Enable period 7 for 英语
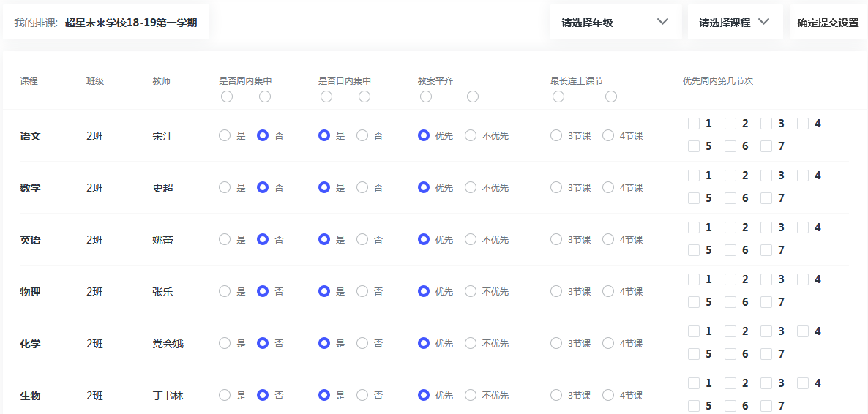This screenshot has height=414, width=868. 766,250
